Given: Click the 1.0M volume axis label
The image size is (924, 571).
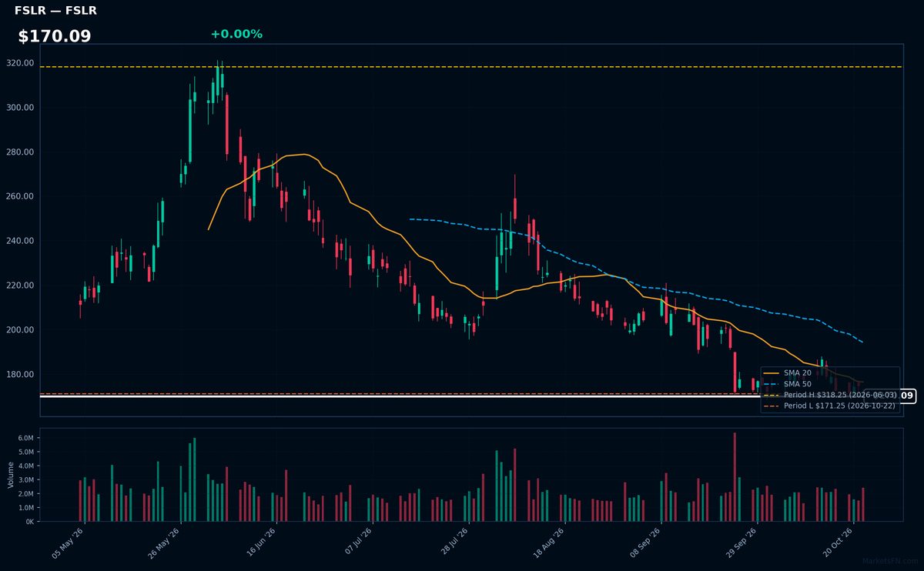Looking at the screenshot, I should (x=26, y=508).
